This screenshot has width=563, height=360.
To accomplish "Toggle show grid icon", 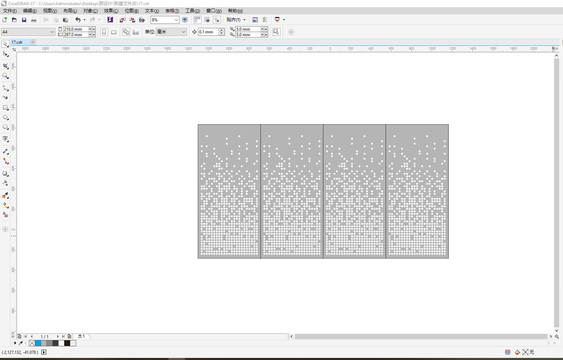I will pyautogui.click(x=207, y=20).
